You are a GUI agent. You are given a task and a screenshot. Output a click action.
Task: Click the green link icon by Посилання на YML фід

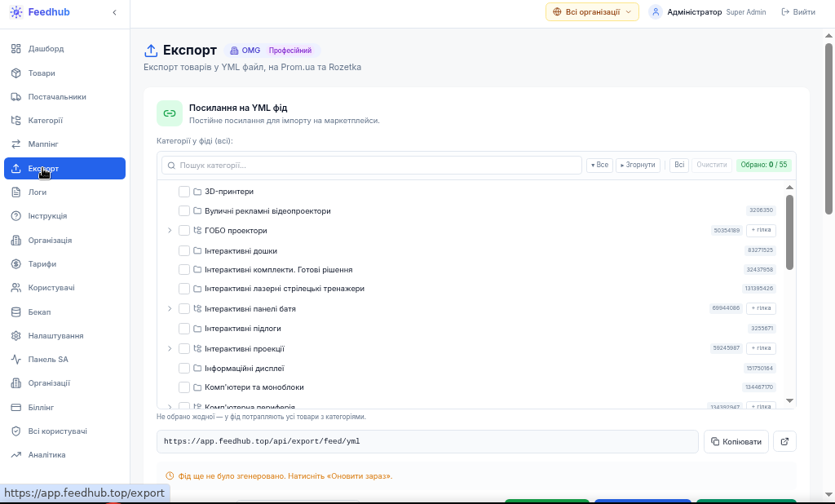click(x=170, y=113)
